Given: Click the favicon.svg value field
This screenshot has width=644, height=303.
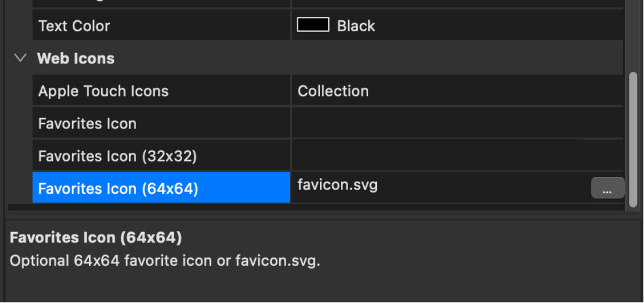Looking at the screenshot, I should click(337, 186).
